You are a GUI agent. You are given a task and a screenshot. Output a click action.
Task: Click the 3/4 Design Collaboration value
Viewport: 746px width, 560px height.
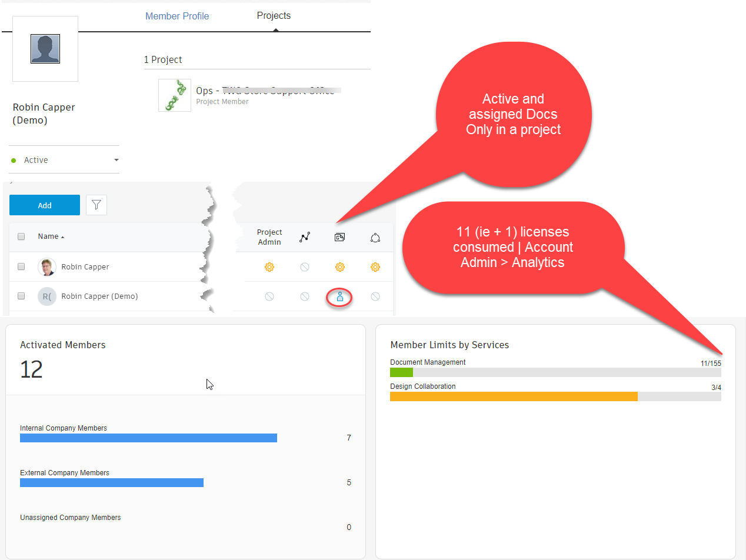coord(716,387)
